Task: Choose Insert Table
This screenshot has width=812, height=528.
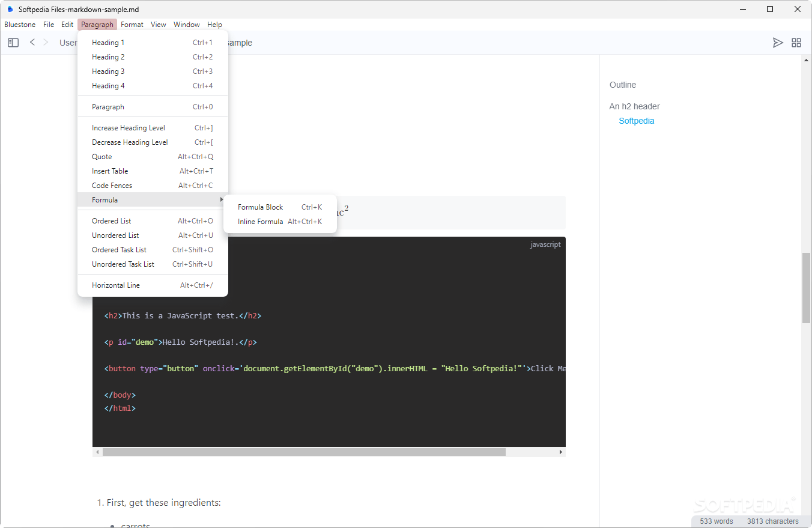Action: tap(153, 171)
